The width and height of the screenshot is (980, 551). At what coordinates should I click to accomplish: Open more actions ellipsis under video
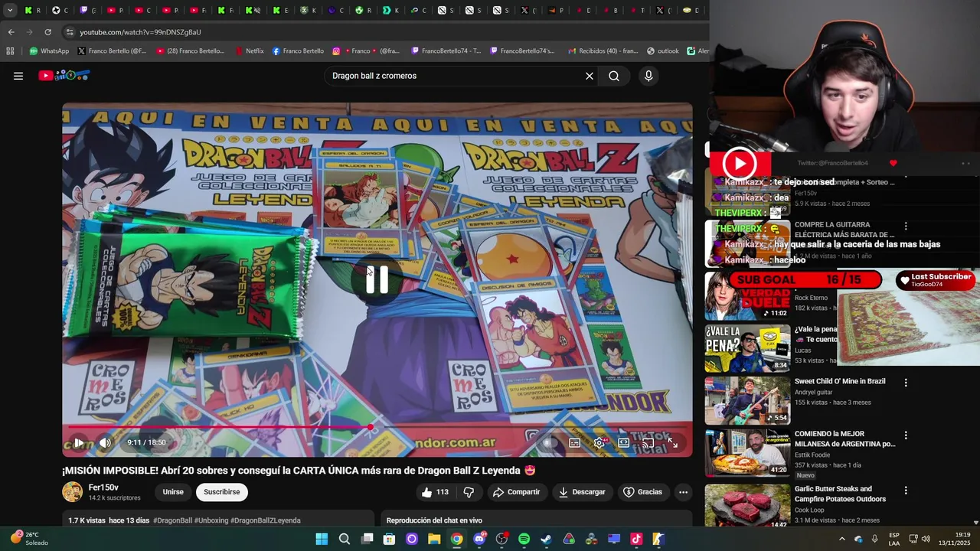[684, 492]
